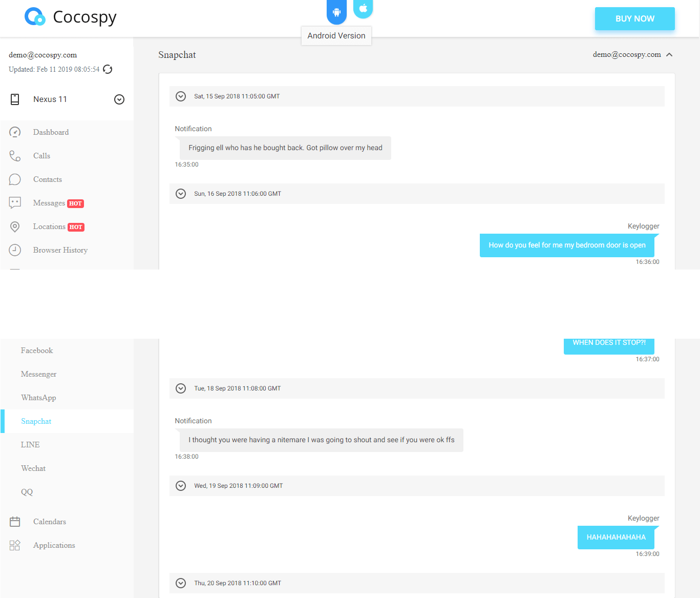The image size is (700, 598).
Task: Click the 16:39:00 timestamp
Action: click(x=647, y=554)
